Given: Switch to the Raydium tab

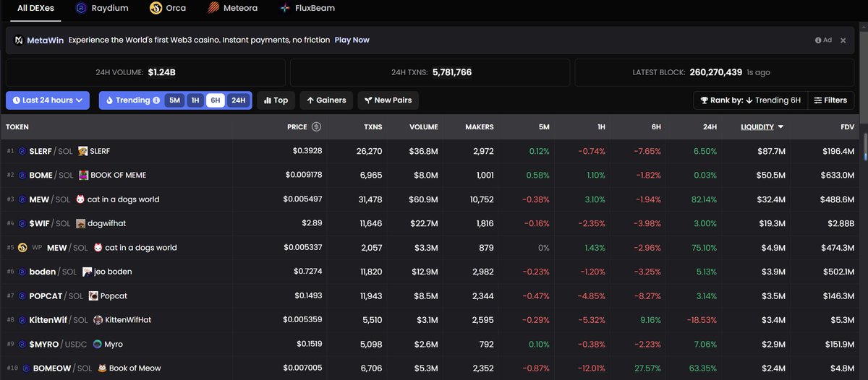Looking at the screenshot, I should click(x=102, y=9).
